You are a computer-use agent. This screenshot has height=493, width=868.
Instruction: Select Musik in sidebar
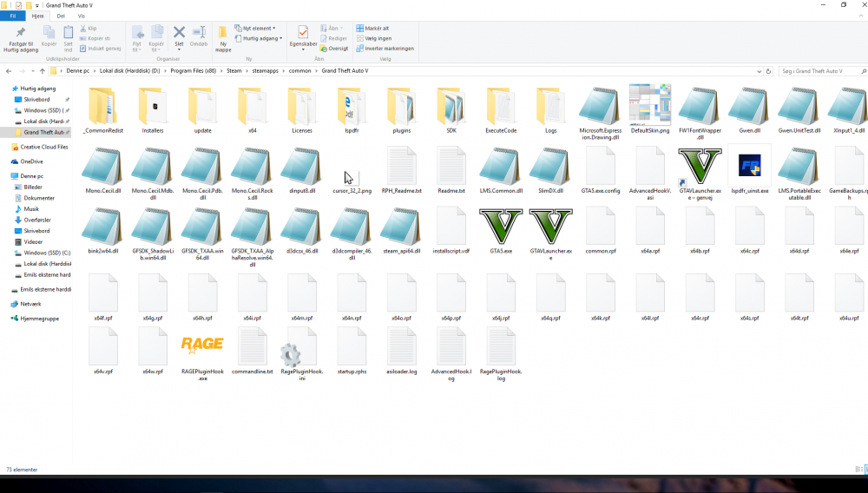pos(31,209)
